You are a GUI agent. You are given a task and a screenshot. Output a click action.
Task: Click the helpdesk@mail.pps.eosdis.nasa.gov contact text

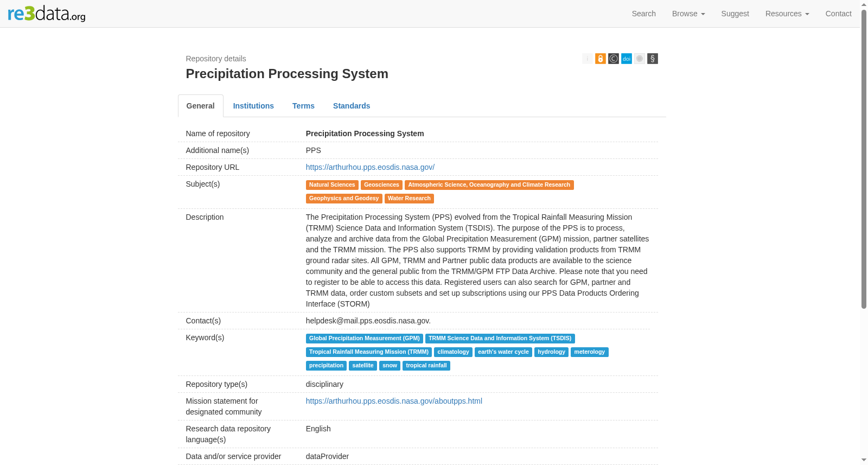pyautogui.click(x=368, y=321)
